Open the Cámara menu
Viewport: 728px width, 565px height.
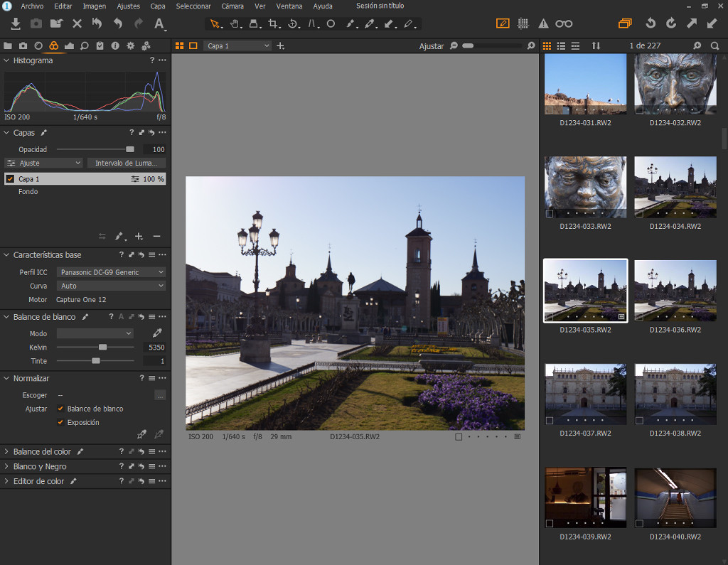tap(232, 6)
